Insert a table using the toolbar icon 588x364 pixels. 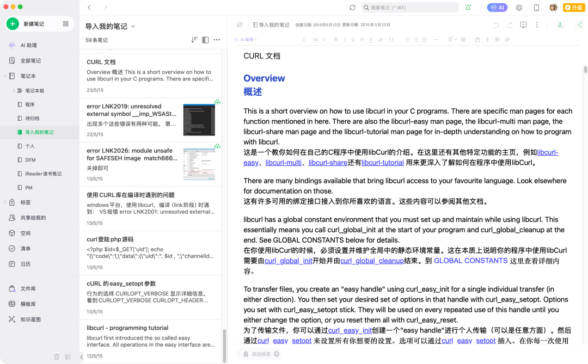[463, 39]
